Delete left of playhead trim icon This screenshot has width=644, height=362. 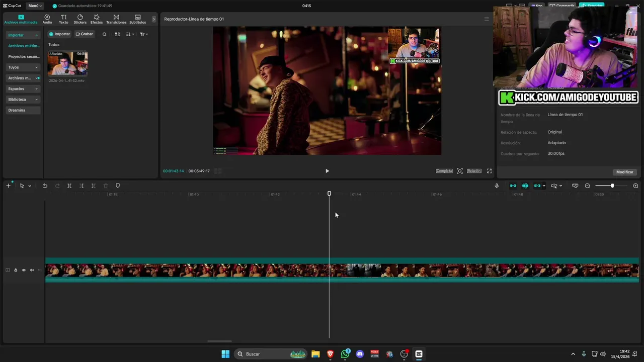coord(82,186)
